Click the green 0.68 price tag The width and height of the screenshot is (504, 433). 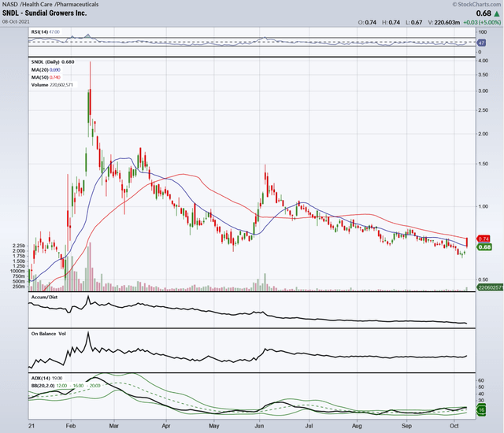click(x=484, y=247)
